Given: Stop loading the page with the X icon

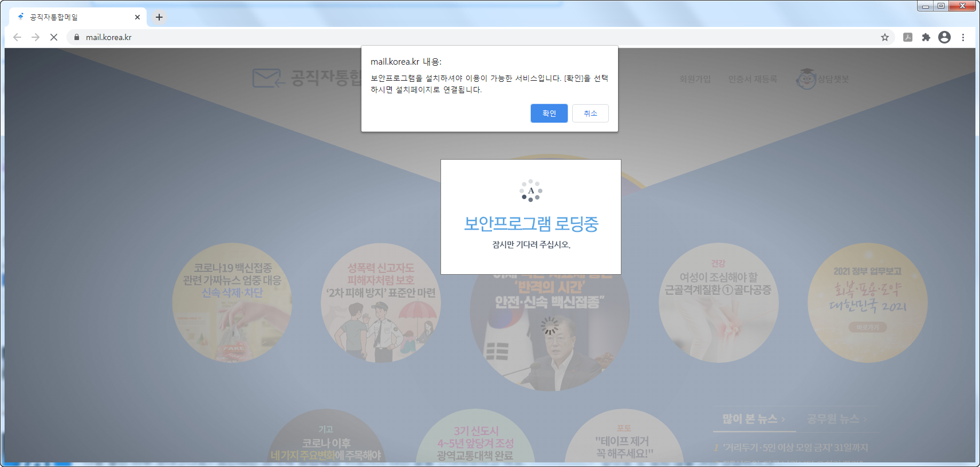Looking at the screenshot, I should point(54,37).
